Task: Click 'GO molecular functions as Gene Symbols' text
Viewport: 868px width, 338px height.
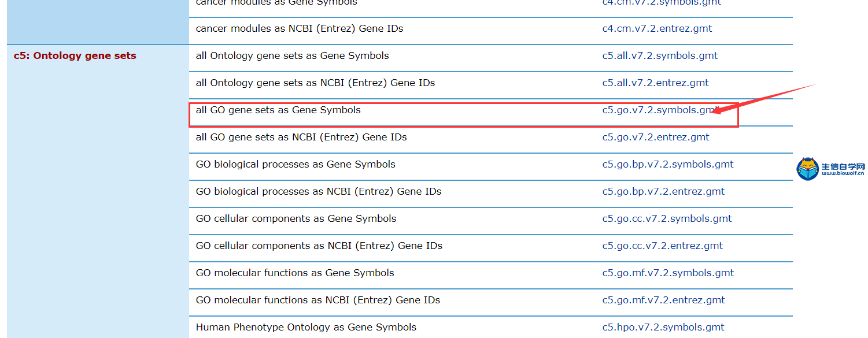Action: pyautogui.click(x=295, y=273)
